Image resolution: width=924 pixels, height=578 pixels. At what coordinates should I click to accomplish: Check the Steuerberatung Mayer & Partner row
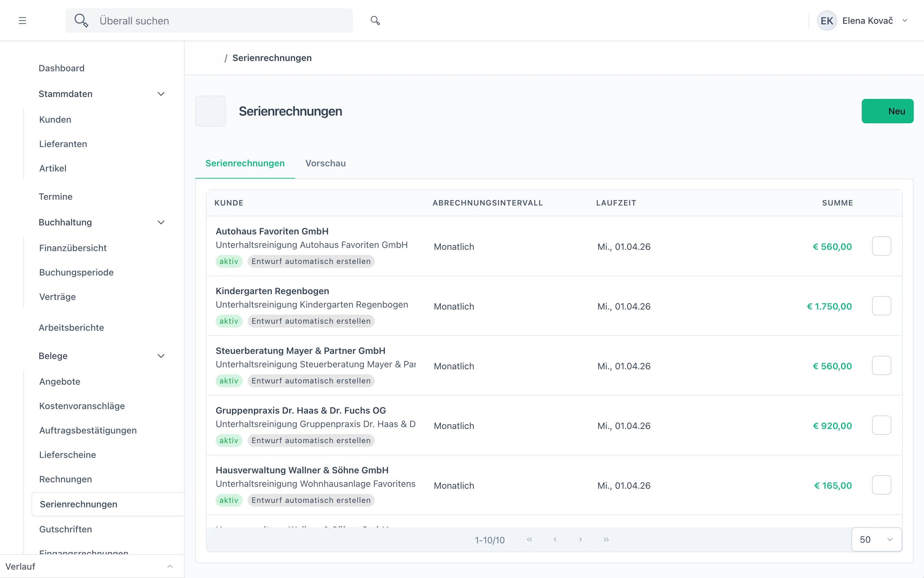click(x=881, y=365)
